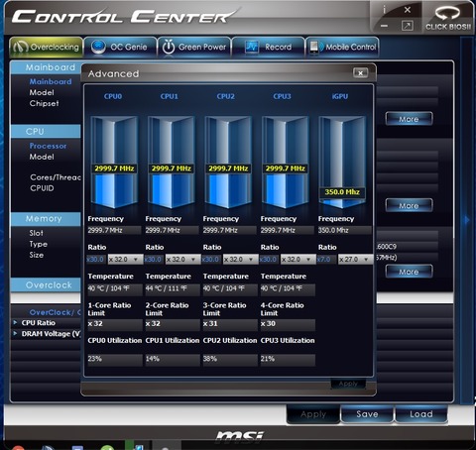Switch to the OC Genie tab
The image size is (476, 450).
click(120, 47)
